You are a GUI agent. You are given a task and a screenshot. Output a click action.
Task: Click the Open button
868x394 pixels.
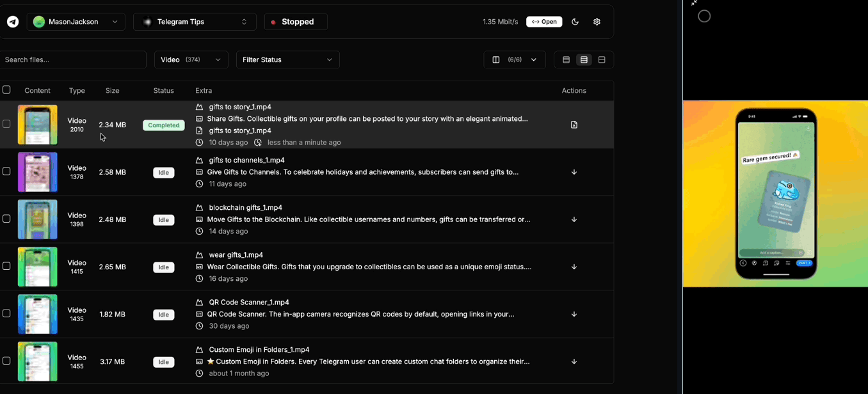[544, 22]
